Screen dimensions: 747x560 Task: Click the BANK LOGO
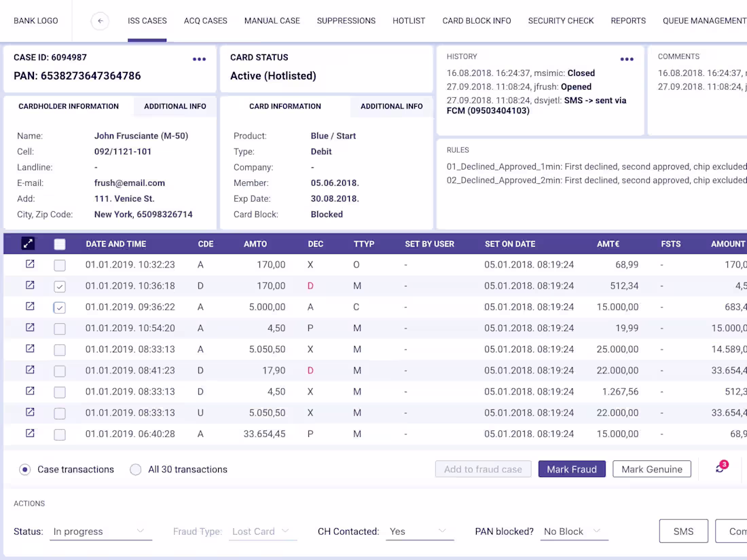pos(36,21)
